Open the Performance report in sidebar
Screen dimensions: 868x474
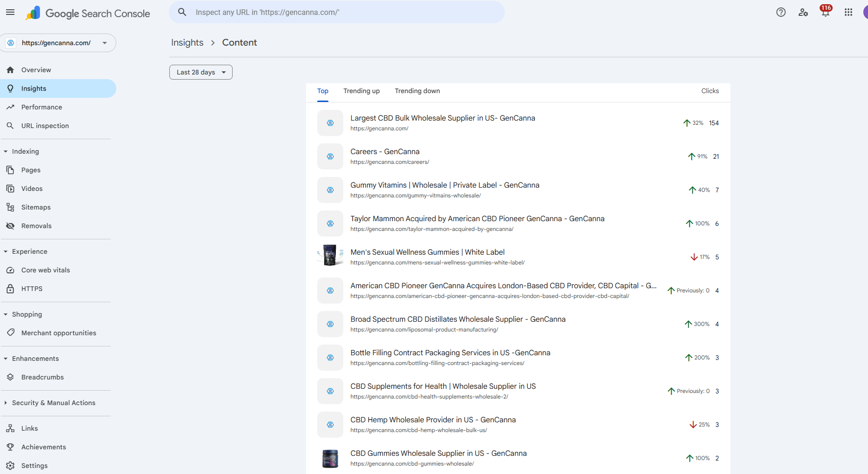pos(41,107)
